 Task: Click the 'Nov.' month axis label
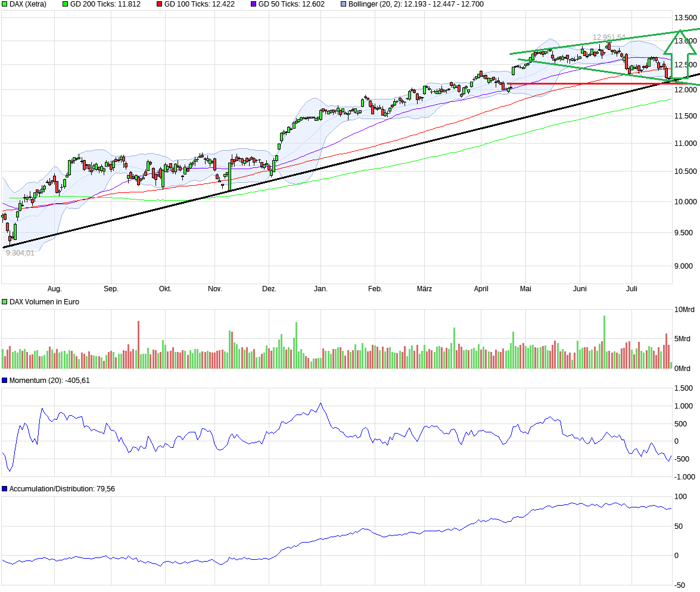pyautogui.click(x=214, y=289)
